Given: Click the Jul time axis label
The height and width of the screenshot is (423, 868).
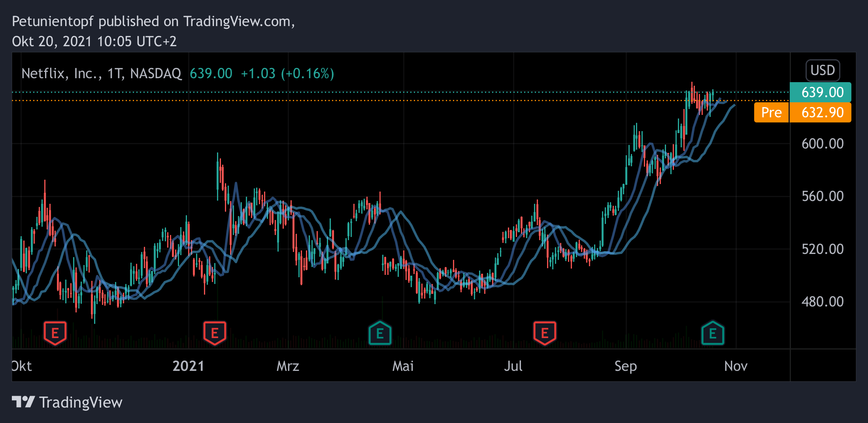Looking at the screenshot, I should pyautogui.click(x=513, y=366).
